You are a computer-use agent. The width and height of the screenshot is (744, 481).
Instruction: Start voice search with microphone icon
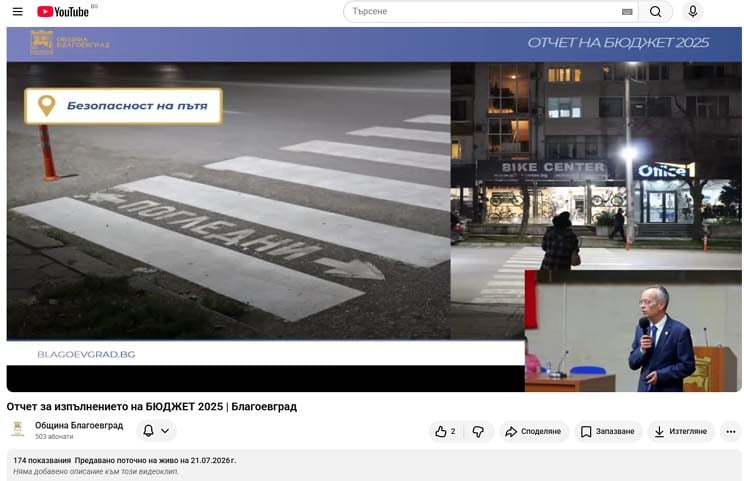click(692, 11)
